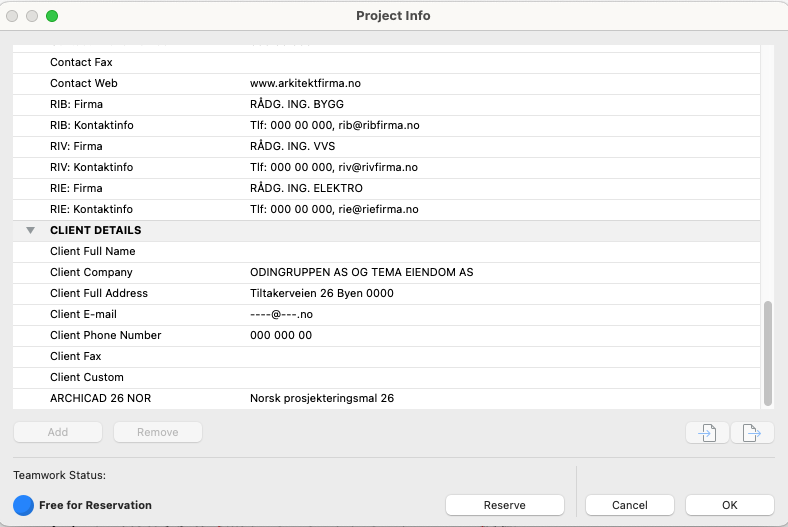
Task: Click the empty Client Fax value field
Action: pos(500,356)
